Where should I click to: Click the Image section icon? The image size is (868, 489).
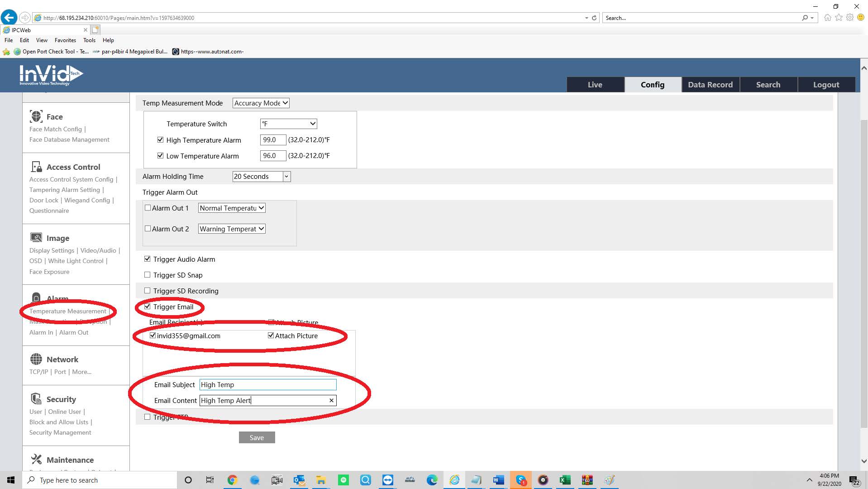tap(36, 238)
